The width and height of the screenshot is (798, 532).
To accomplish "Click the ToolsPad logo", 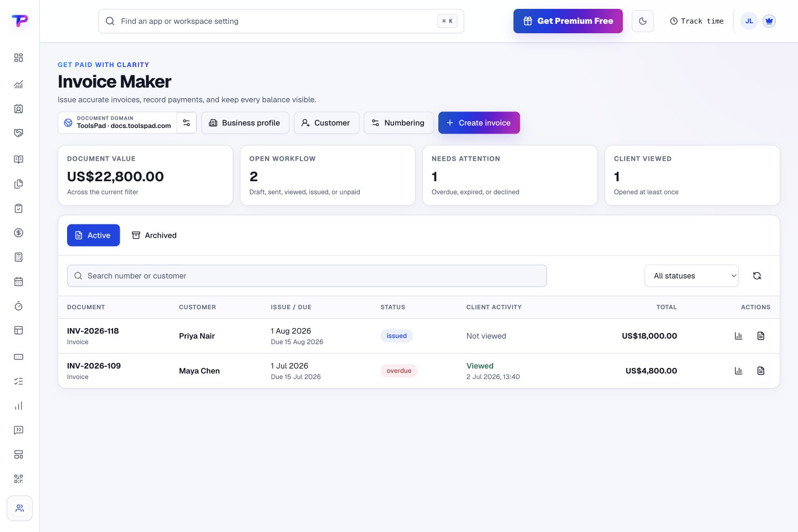I will [19, 21].
